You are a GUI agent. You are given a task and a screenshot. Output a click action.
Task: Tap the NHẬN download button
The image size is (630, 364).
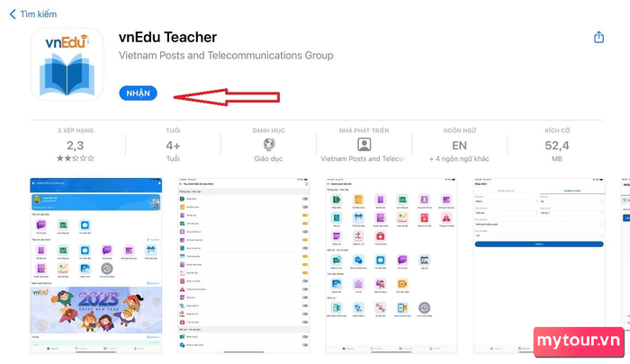click(138, 93)
